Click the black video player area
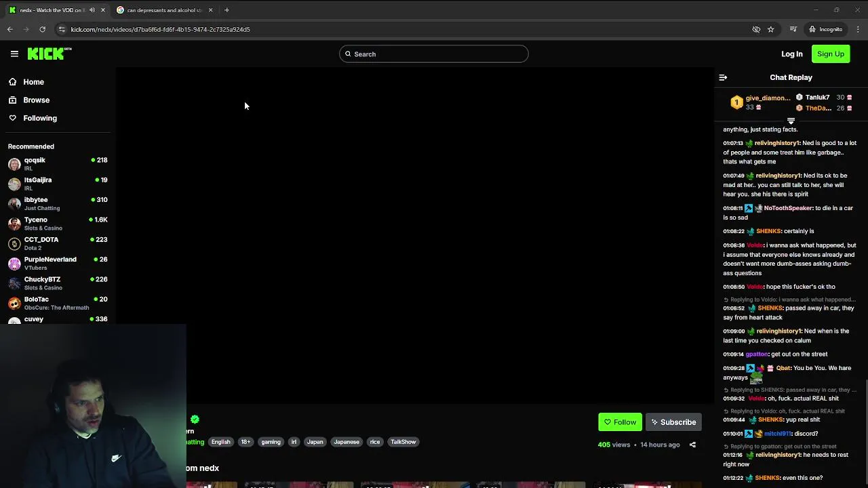This screenshot has width=868, height=488. (414, 235)
